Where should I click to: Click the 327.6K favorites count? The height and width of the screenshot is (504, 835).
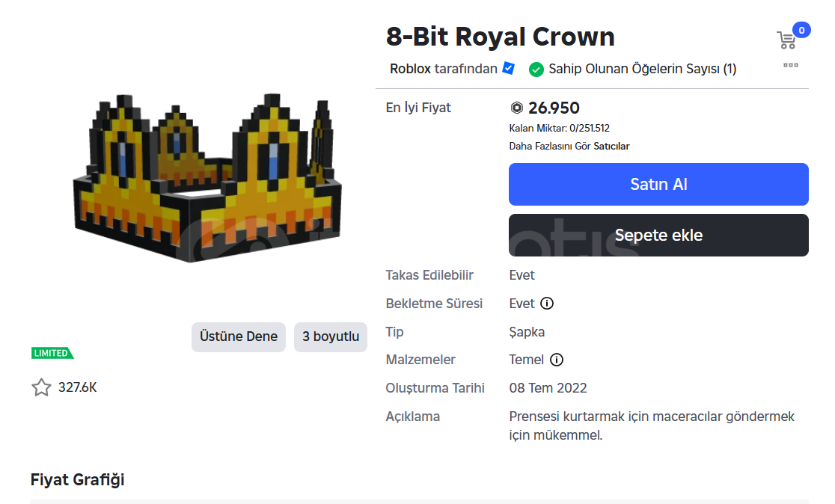78,387
